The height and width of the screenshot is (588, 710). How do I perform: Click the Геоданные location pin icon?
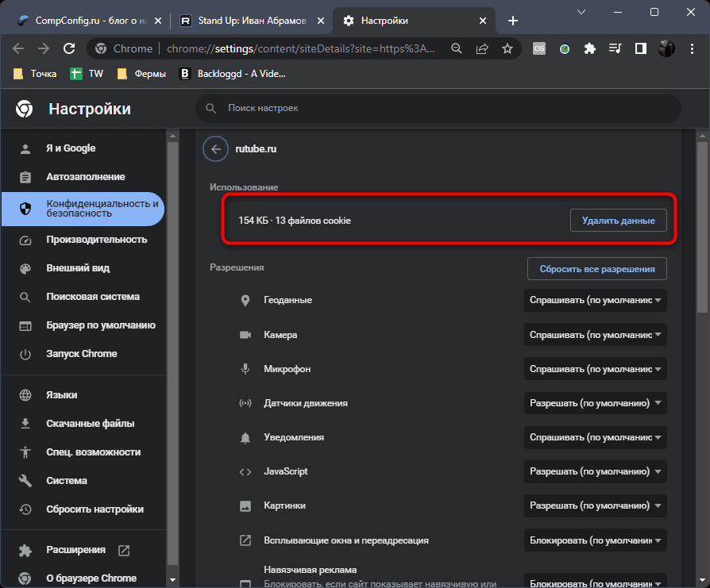pyautogui.click(x=245, y=300)
